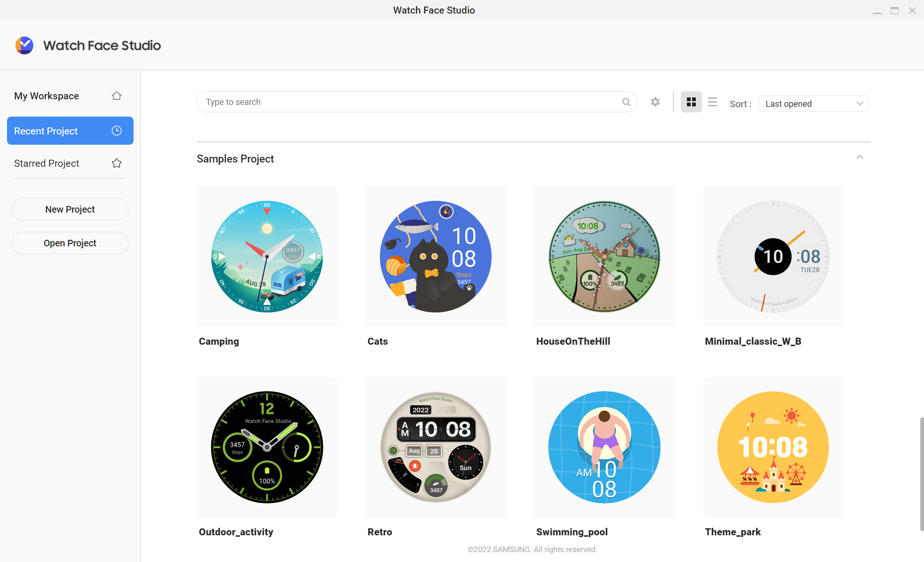Select the Starred Project tab

point(47,163)
